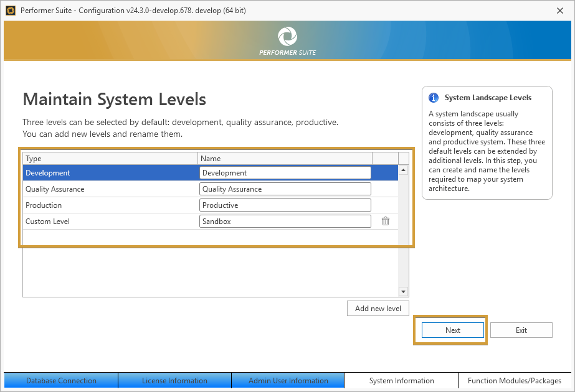
Task: Add a new level to the table
Action: click(x=378, y=309)
